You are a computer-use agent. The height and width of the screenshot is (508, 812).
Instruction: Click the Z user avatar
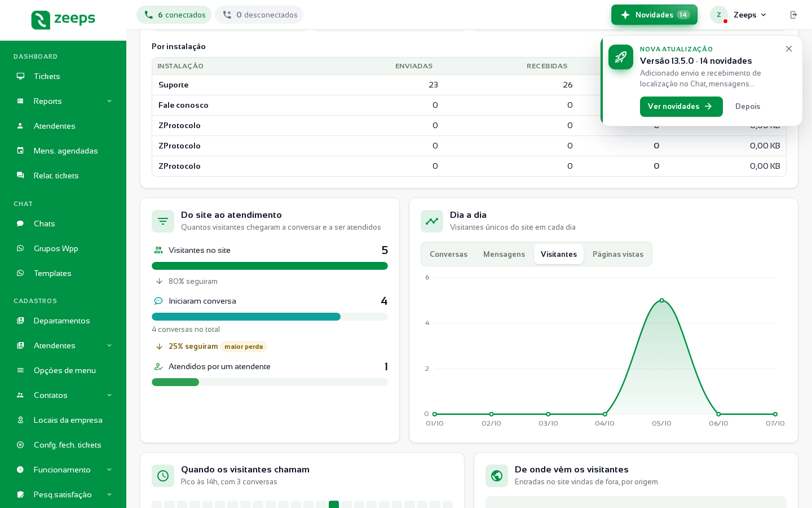coord(718,15)
